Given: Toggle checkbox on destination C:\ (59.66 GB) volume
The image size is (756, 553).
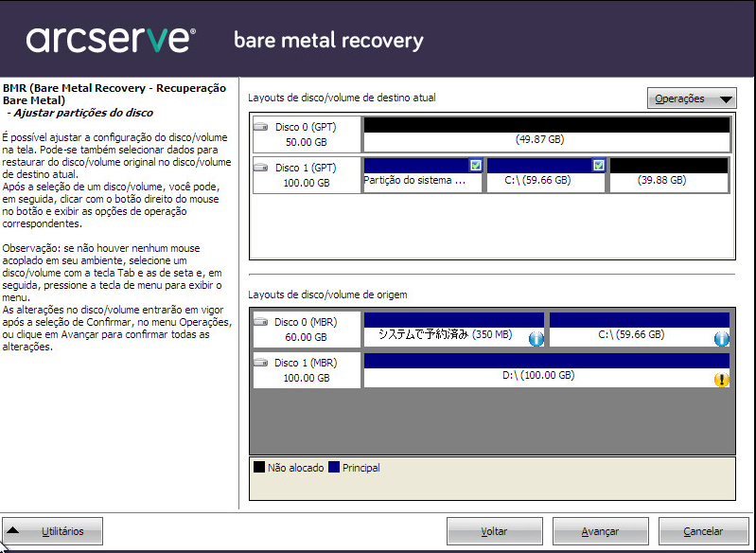Looking at the screenshot, I should [598, 166].
